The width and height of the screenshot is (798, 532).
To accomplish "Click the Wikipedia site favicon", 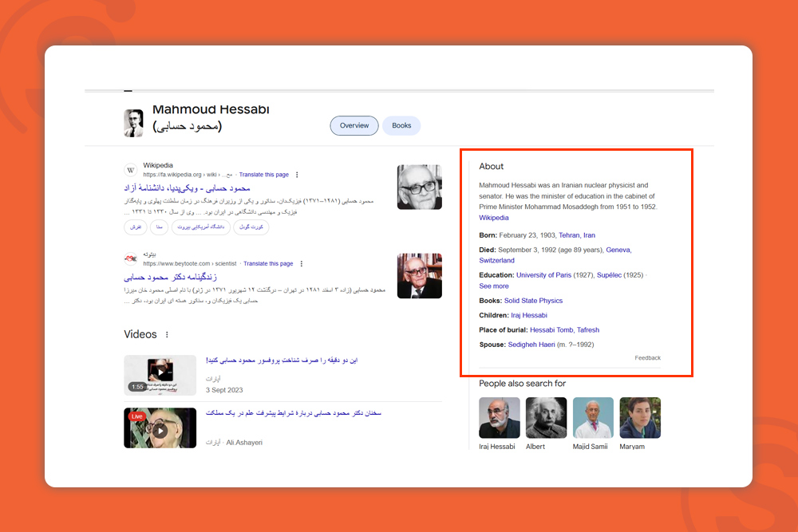I will 131,170.
